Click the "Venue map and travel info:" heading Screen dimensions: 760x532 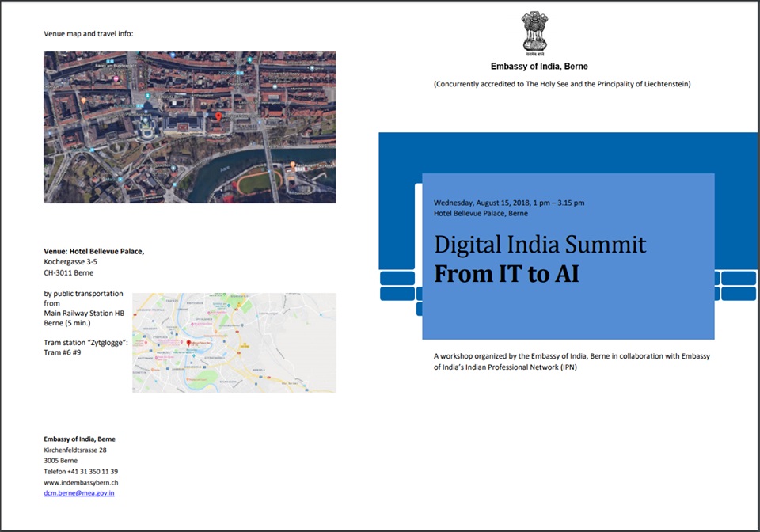89,34
